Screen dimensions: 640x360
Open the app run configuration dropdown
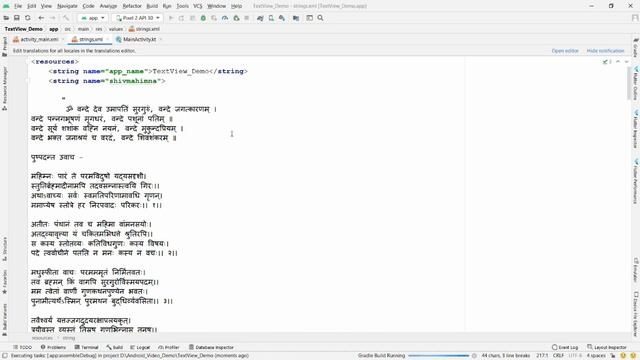[x=93, y=18]
